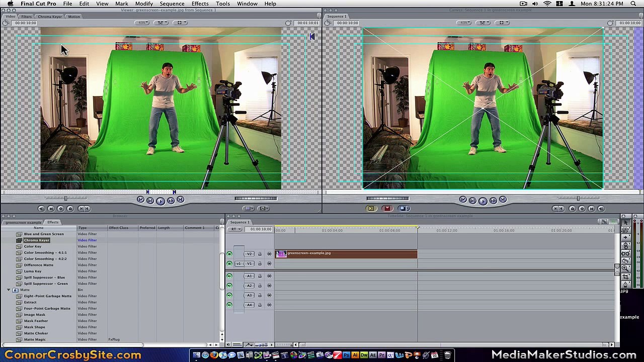Toggle V2 track visibility
The width and height of the screenshot is (644, 362).
[229, 254]
